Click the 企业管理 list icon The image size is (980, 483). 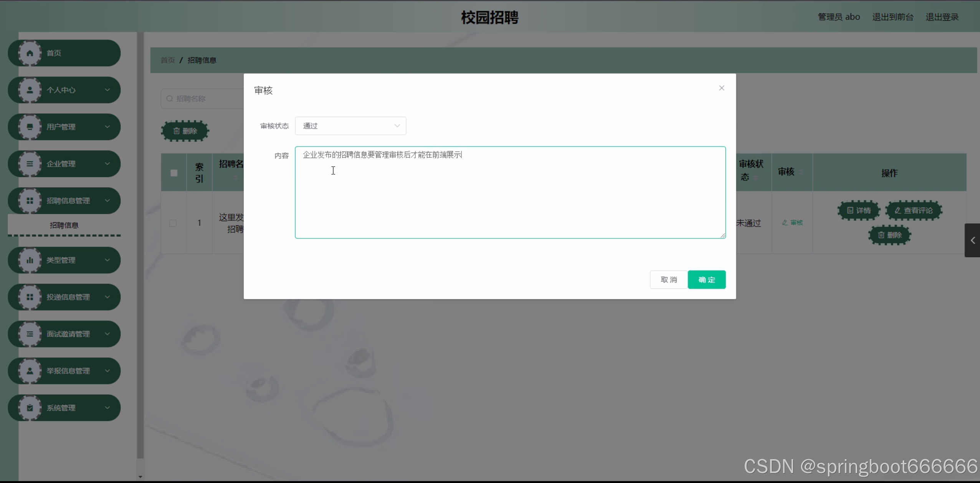(x=30, y=164)
